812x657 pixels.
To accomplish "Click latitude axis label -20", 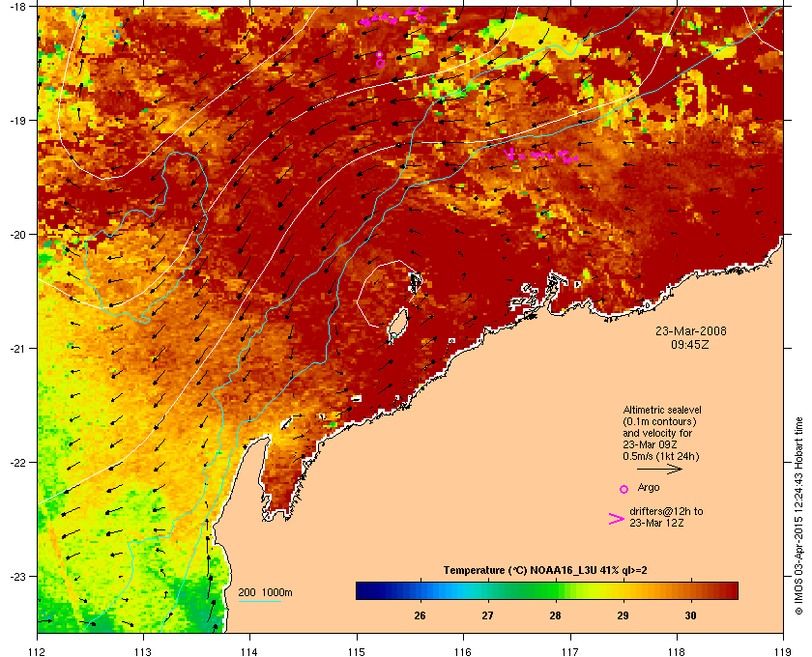I will [x=17, y=234].
